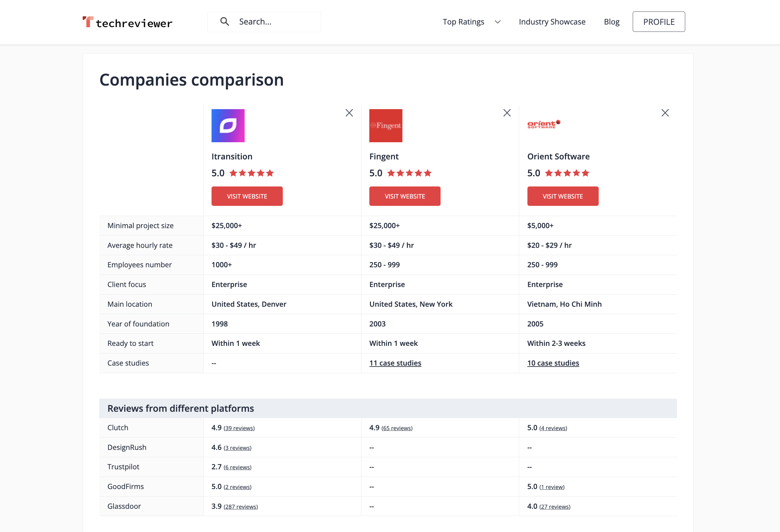
Task: Expand the Top Ratings chevron
Action: pos(498,22)
